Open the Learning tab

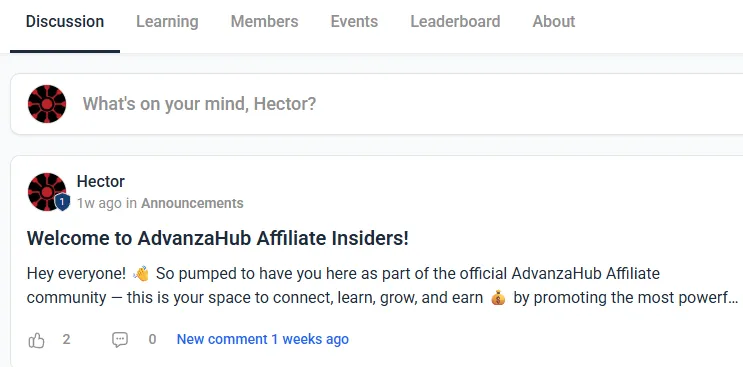pyautogui.click(x=167, y=22)
